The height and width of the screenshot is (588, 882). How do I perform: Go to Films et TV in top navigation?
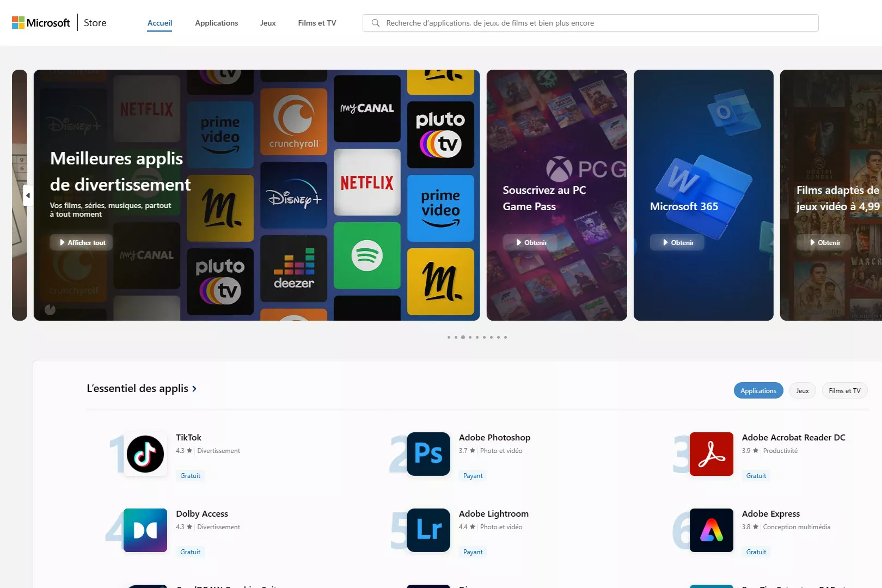pos(317,23)
